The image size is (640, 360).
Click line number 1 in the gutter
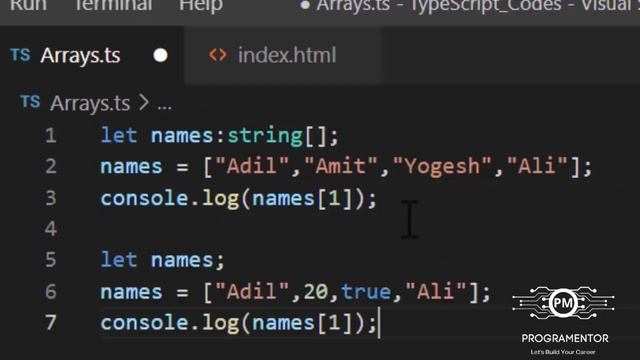click(51, 136)
